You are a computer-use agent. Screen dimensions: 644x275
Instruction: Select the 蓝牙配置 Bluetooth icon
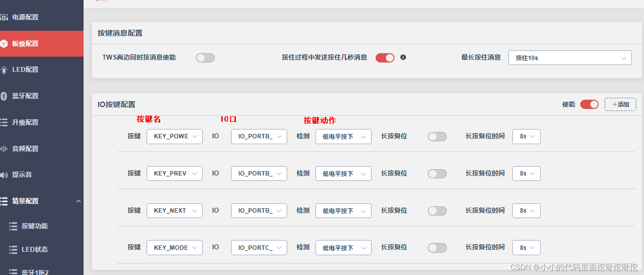[x=4, y=96]
